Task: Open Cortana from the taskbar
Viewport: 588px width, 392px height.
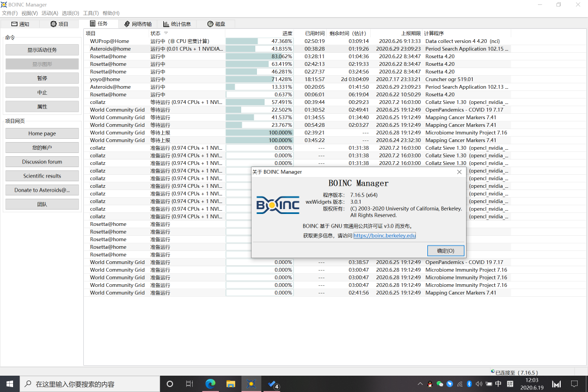Action: 169,384
